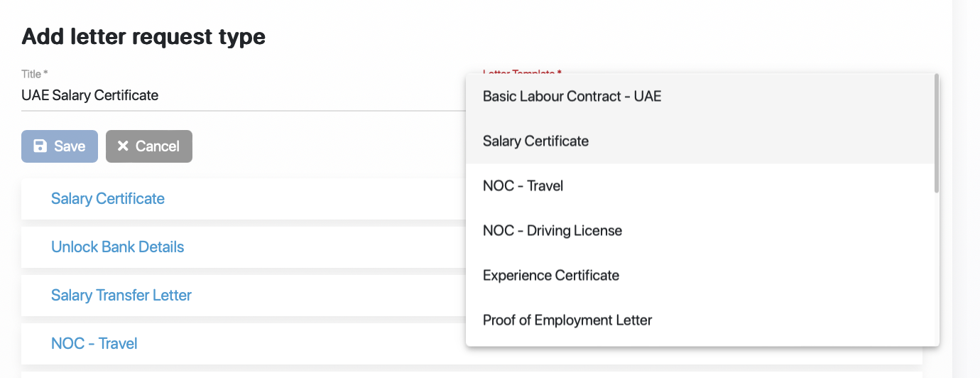Choose Salary Certificate in the template dropdown
The height and width of the screenshot is (378, 980).
(535, 141)
